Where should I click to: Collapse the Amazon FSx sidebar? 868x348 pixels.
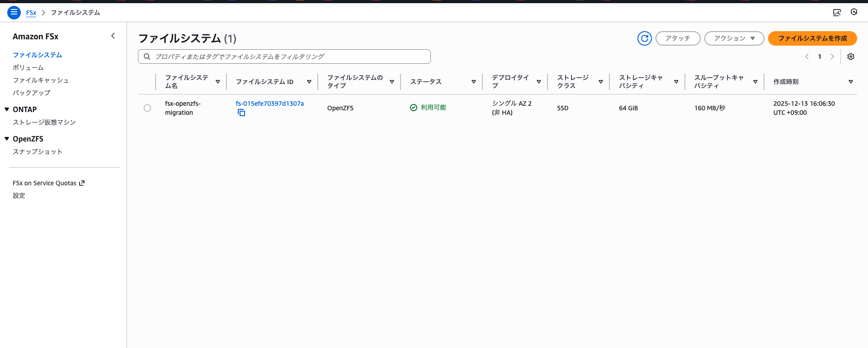[x=113, y=36]
